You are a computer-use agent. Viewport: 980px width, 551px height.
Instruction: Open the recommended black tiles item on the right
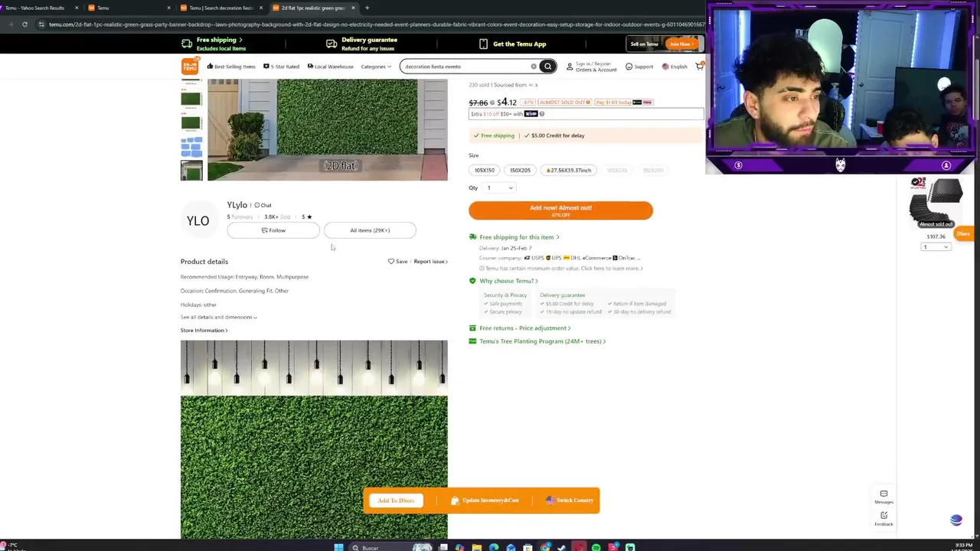[x=936, y=204]
